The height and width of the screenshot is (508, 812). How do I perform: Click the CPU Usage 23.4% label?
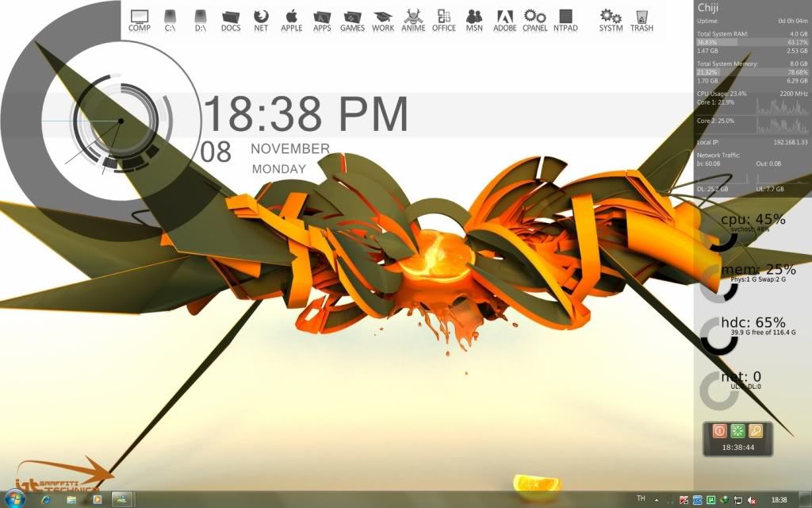click(722, 94)
